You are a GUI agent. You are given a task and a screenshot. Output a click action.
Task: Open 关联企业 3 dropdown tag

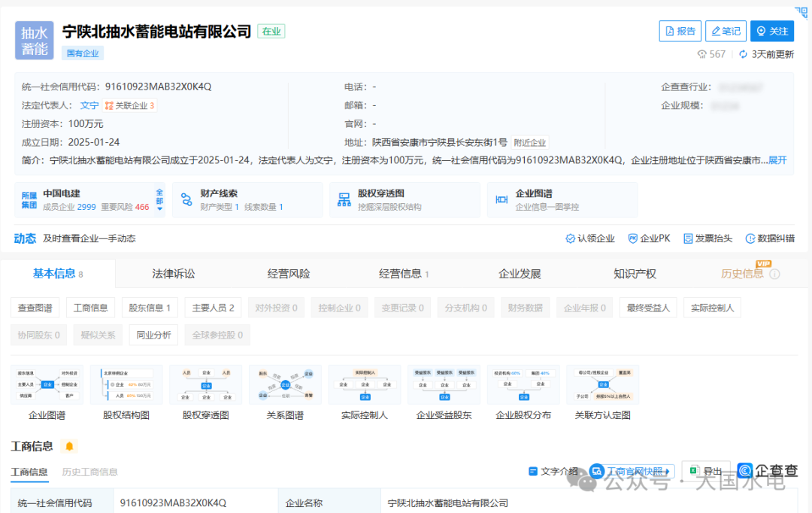(129, 105)
